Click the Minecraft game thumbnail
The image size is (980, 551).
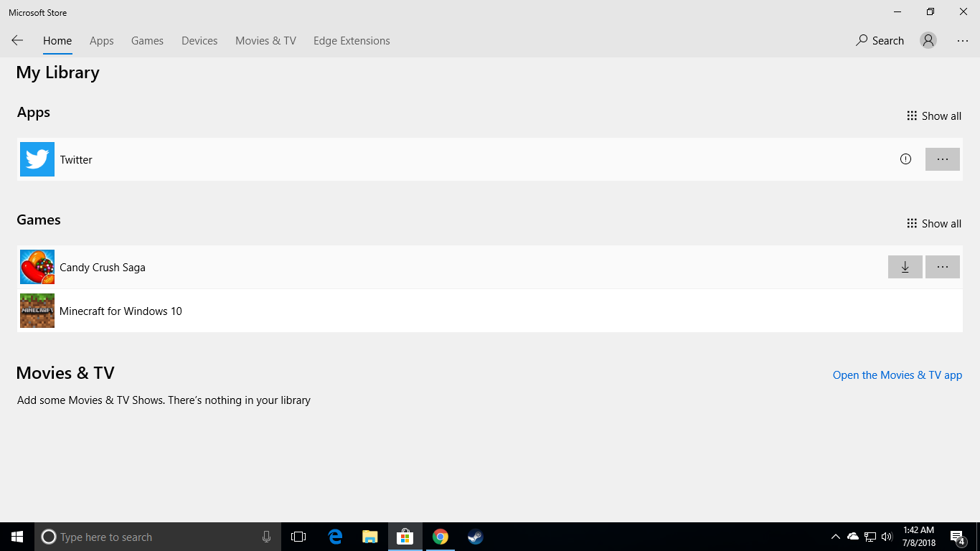(x=37, y=311)
